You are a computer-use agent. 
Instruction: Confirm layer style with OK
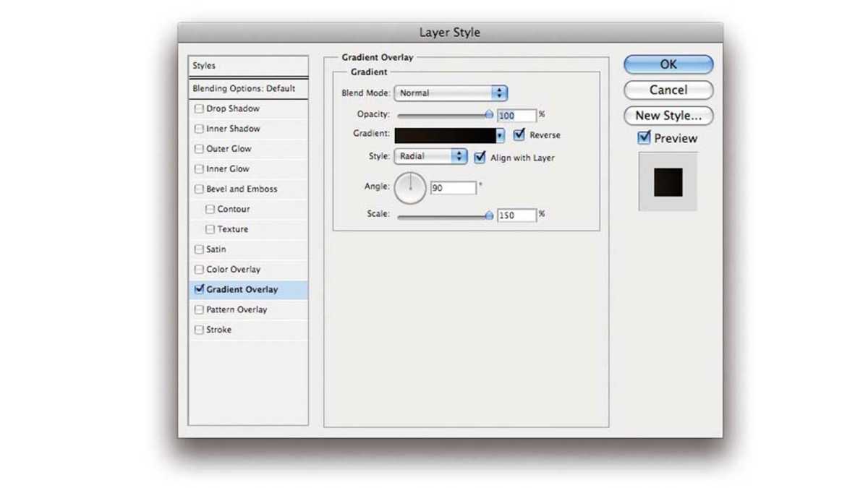pos(667,64)
